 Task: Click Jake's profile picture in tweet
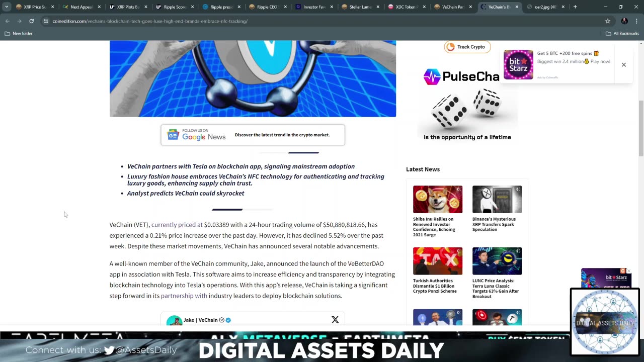174,320
